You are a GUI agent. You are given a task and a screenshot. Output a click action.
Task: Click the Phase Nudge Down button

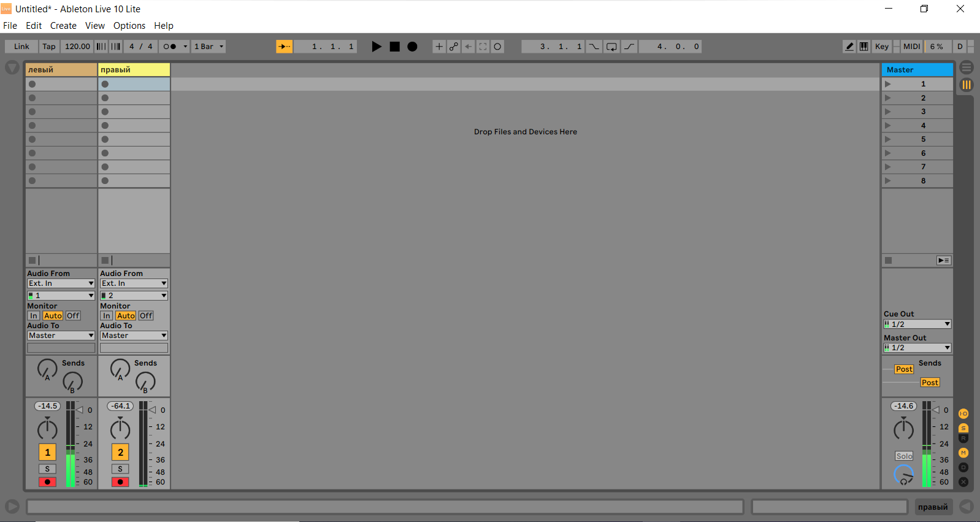coord(101,47)
